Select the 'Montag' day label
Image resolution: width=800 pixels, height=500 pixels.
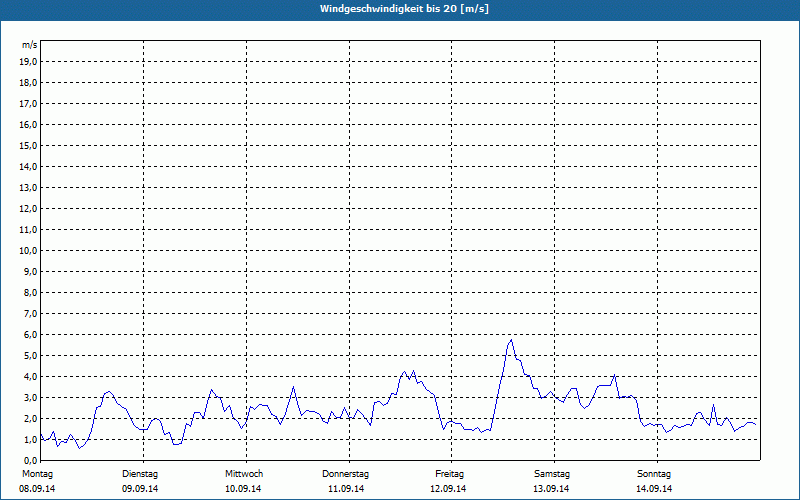[37, 474]
